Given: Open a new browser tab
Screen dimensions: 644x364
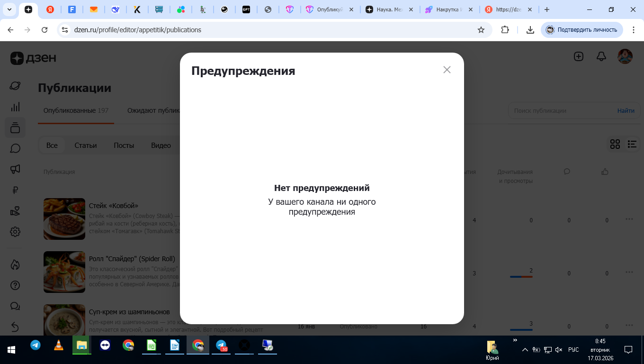Looking at the screenshot, I should (547, 9).
